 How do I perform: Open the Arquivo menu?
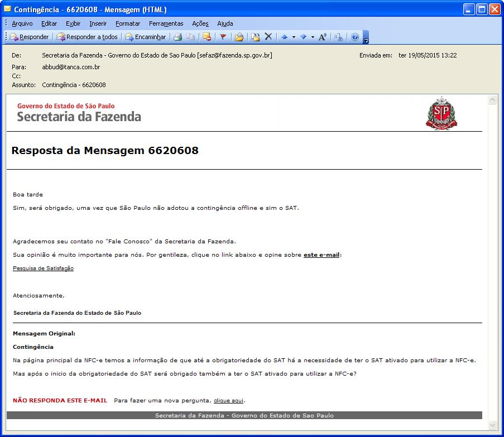click(x=22, y=23)
